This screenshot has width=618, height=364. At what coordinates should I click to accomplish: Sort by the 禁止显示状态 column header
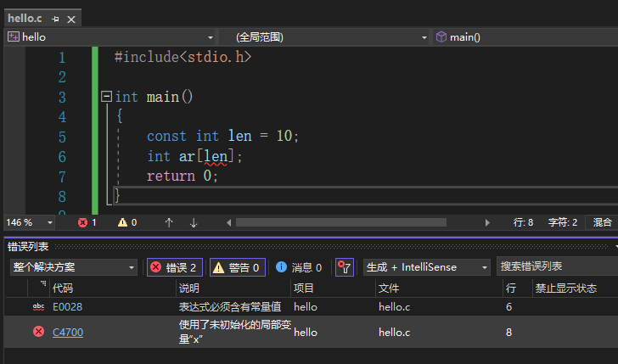(x=575, y=288)
